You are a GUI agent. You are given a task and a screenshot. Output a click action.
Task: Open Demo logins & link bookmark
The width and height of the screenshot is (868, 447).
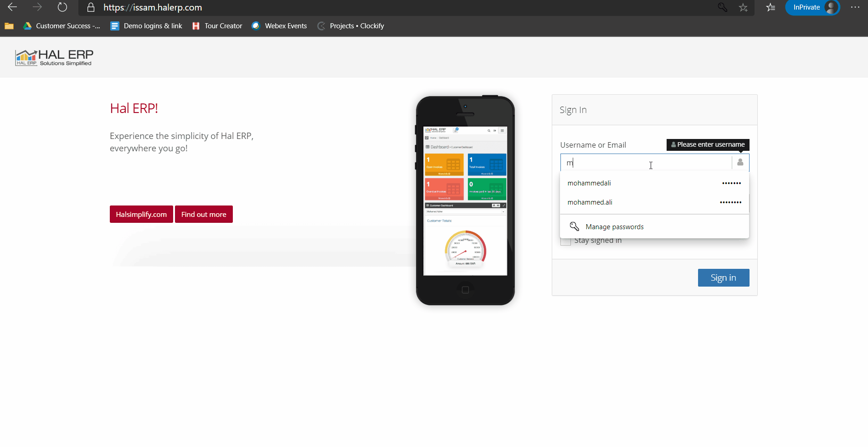(146, 26)
